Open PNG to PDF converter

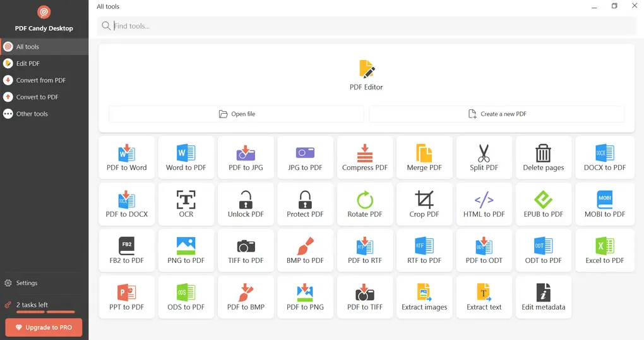186,250
